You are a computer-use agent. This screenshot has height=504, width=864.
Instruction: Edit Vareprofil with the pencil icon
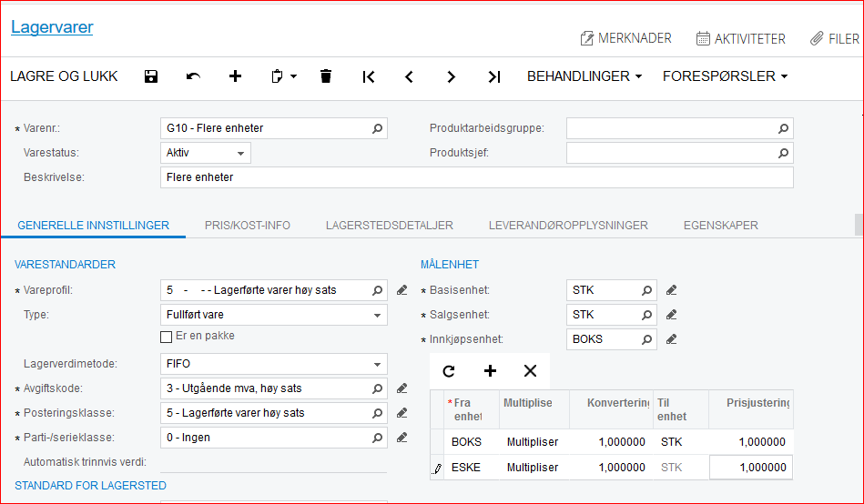click(402, 290)
